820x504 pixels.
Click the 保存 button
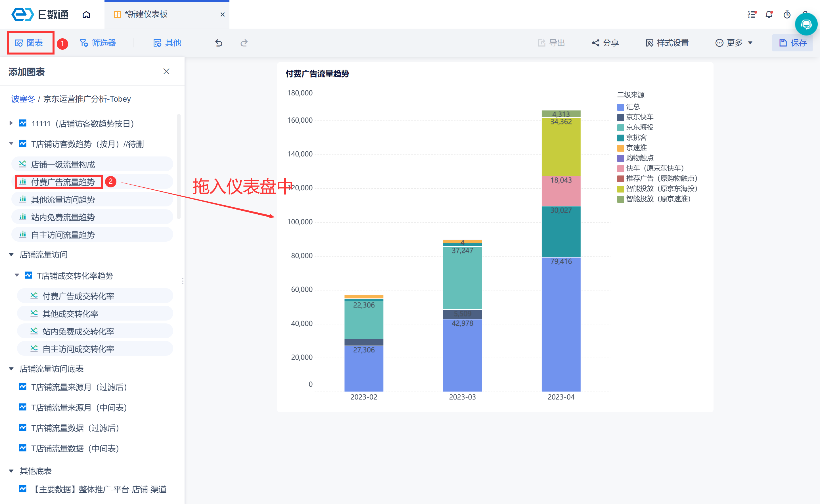coord(792,43)
